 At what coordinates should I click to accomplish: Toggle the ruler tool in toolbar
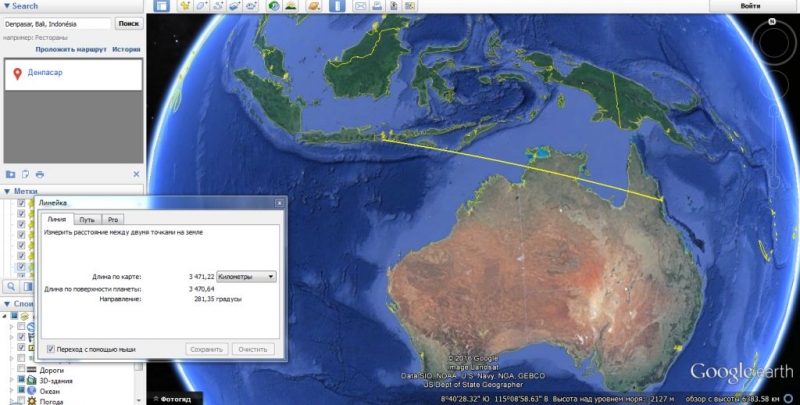pyautogui.click(x=337, y=6)
